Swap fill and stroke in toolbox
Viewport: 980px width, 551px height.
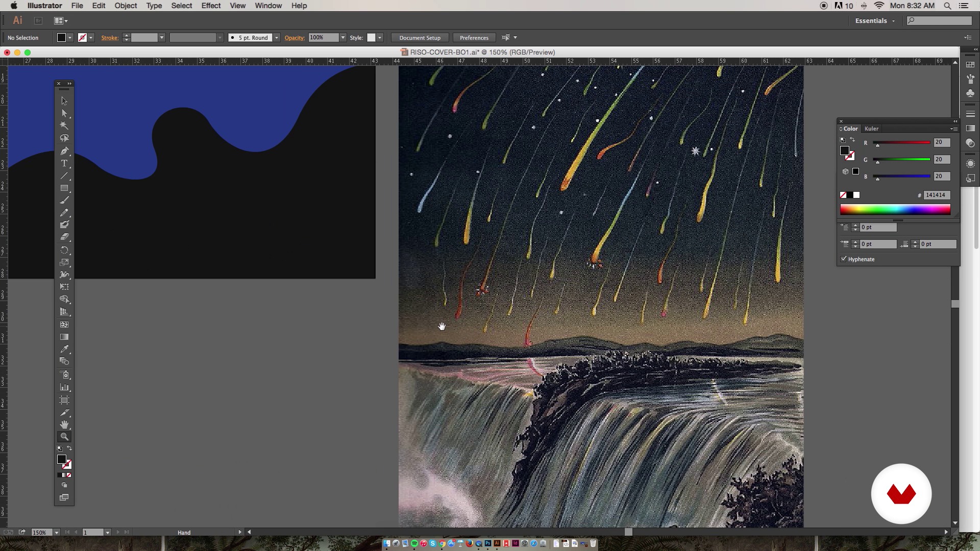[x=69, y=448]
